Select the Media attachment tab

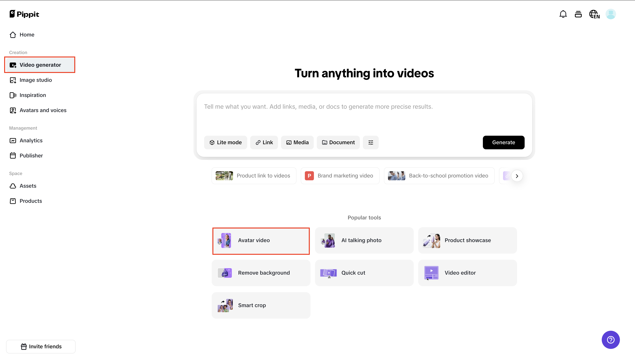click(x=297, y=142)
